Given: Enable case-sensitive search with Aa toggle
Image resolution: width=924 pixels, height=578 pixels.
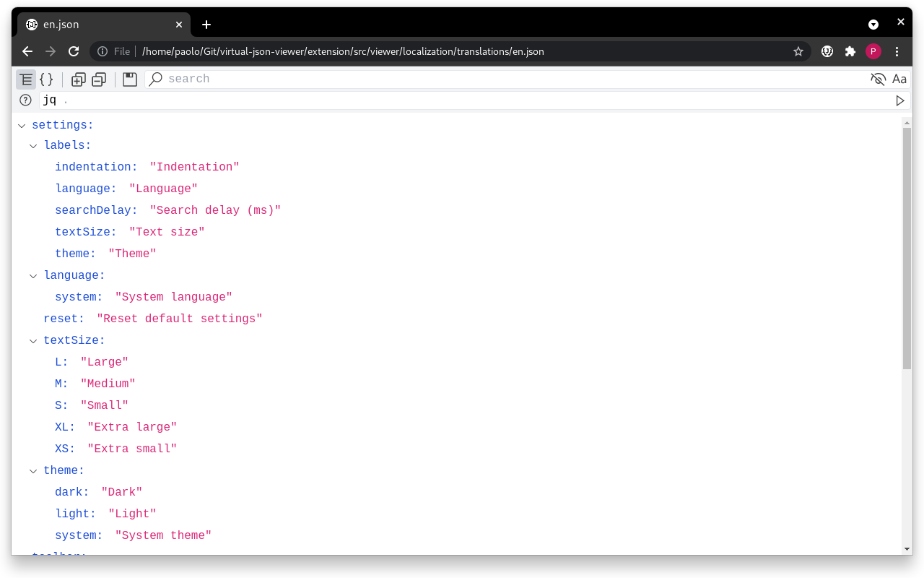Looking at the screenshot, I should (x=899, y=79).
